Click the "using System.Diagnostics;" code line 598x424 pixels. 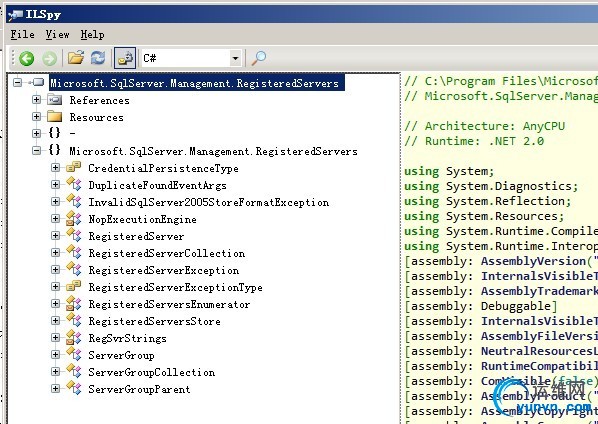pos(491,186)
